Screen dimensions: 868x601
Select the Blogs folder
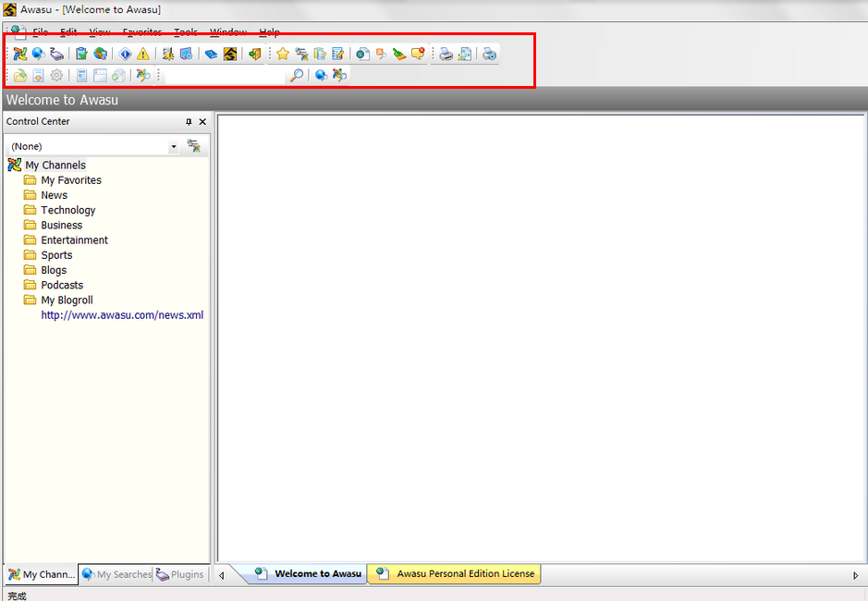point(54,270)
